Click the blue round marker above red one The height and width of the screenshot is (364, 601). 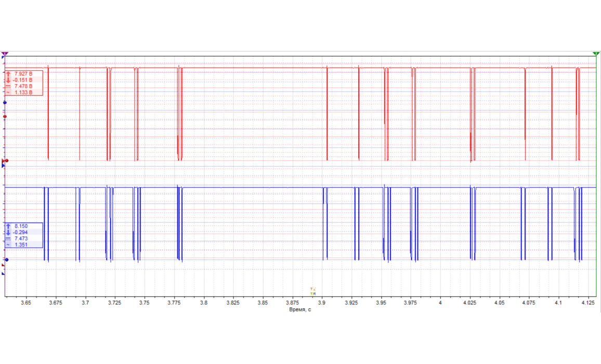coord(5,103)
